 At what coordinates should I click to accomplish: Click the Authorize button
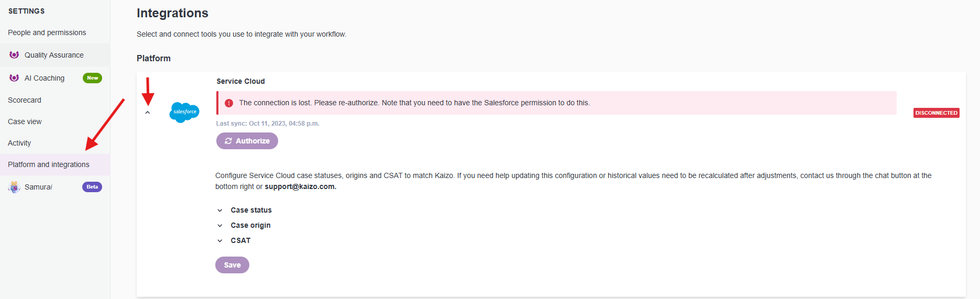(x=247, y=141)
